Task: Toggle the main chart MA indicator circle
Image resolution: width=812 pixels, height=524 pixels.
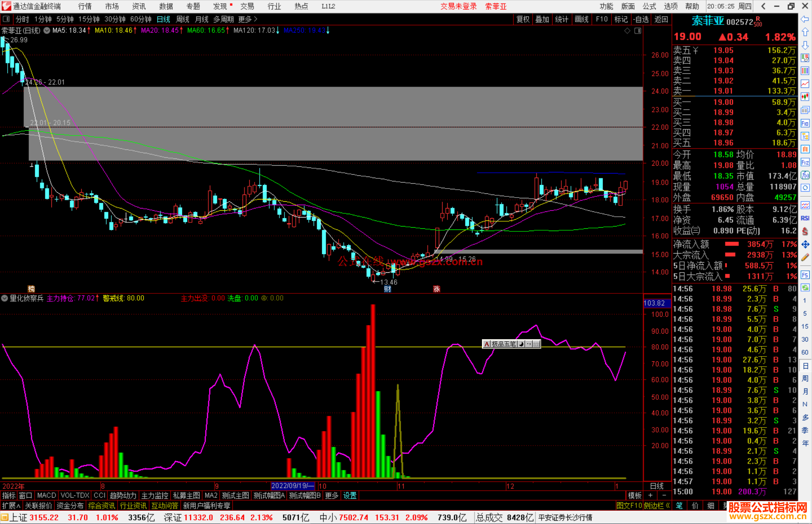Action: coord(47,30)
